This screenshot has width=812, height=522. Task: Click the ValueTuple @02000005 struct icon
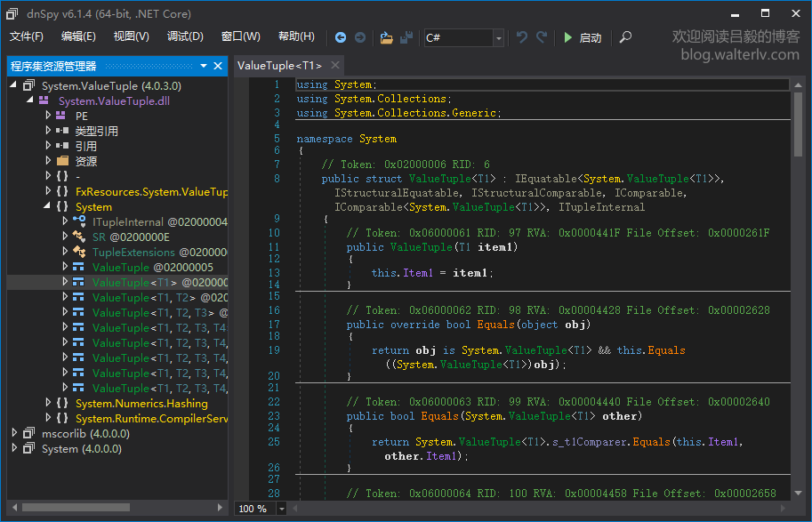78,267
